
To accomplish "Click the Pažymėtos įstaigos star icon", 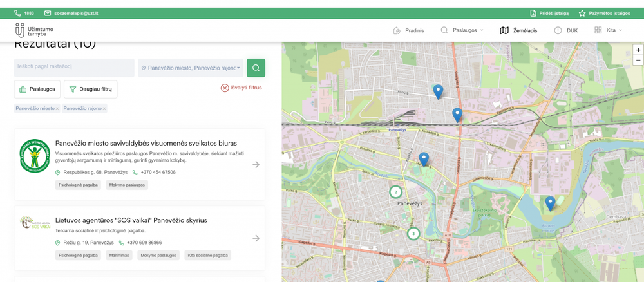I will coord(582,13).
